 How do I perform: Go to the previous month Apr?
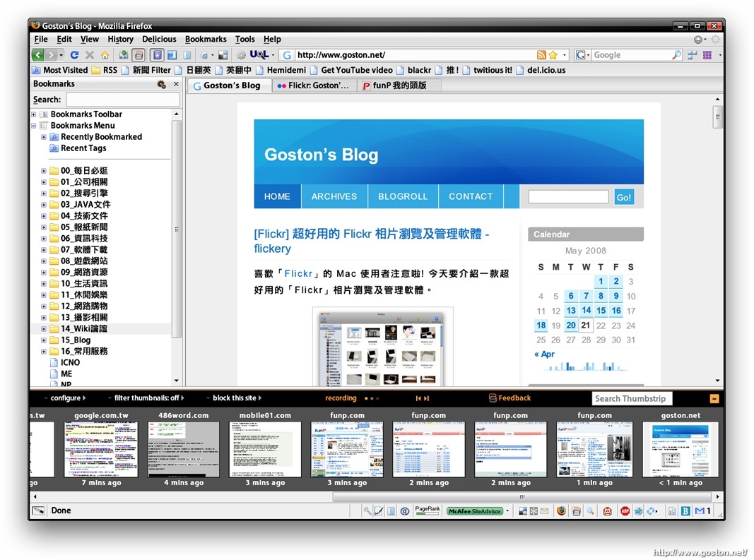pos(544,355)
